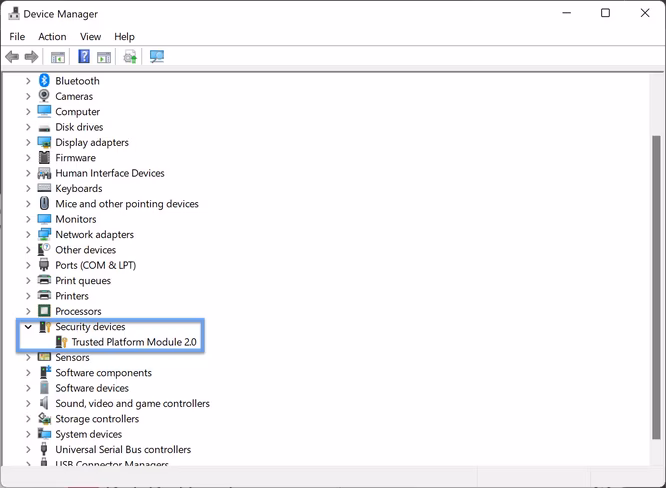Click the Device Manager title bar icon
Screen dimensions: 666x488
(14, 14)
